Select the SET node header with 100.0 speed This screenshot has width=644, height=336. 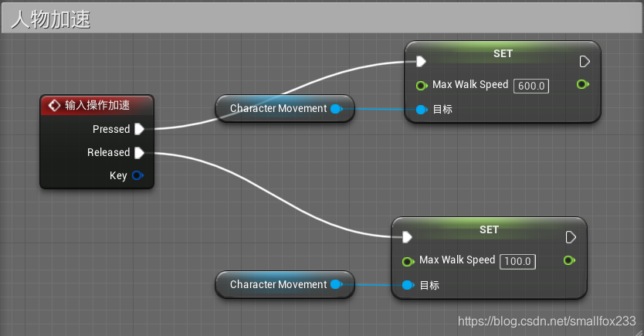click(x=489, y=229)
